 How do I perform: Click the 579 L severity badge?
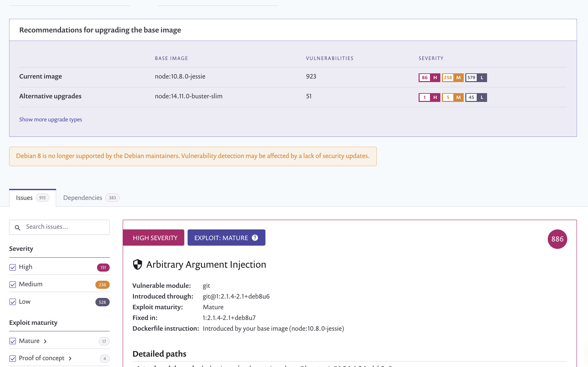coord(476,78)
